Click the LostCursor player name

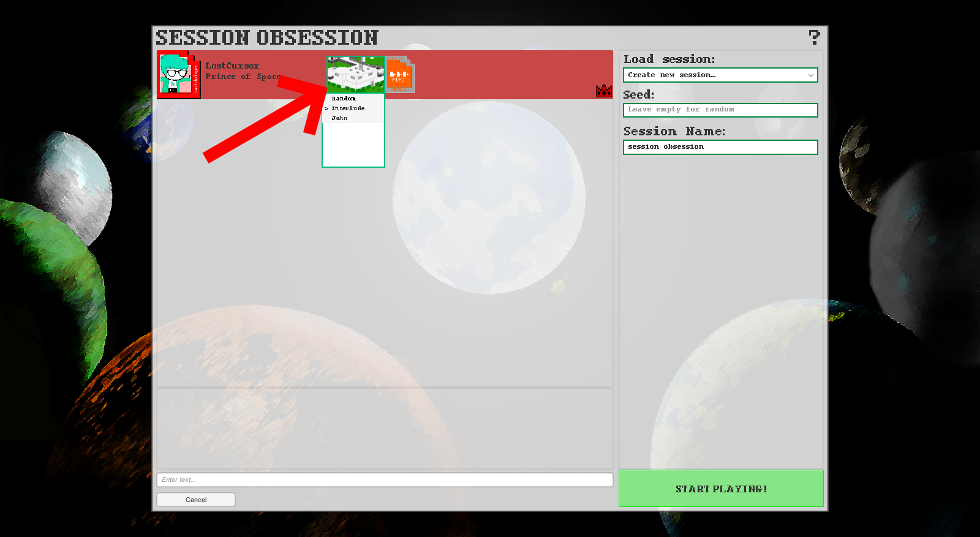coord(232,66)
